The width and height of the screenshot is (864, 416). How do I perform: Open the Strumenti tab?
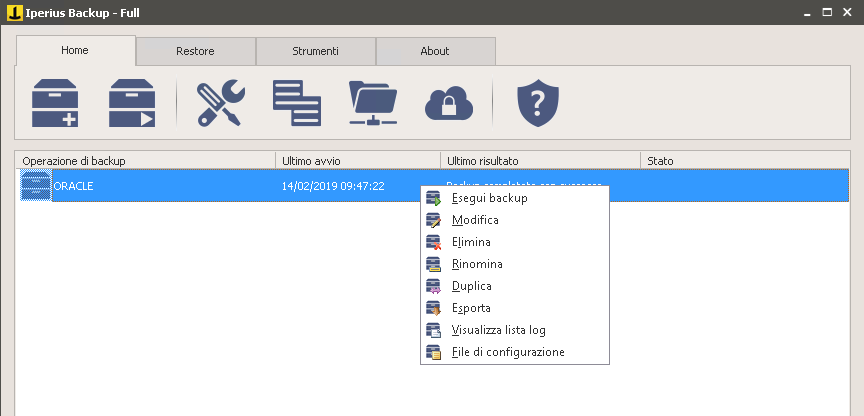point(316,51)
